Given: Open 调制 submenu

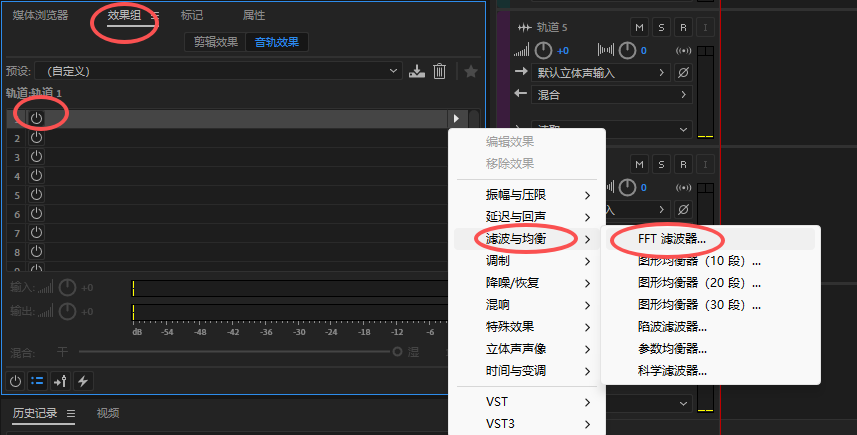Looking at the screenshot, I should [525, 261].
